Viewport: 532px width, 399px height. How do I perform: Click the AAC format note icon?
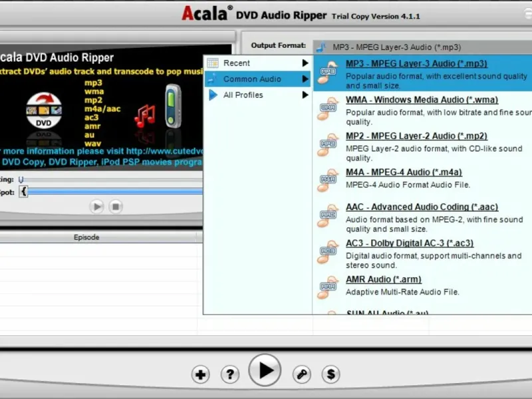(328, 215)
